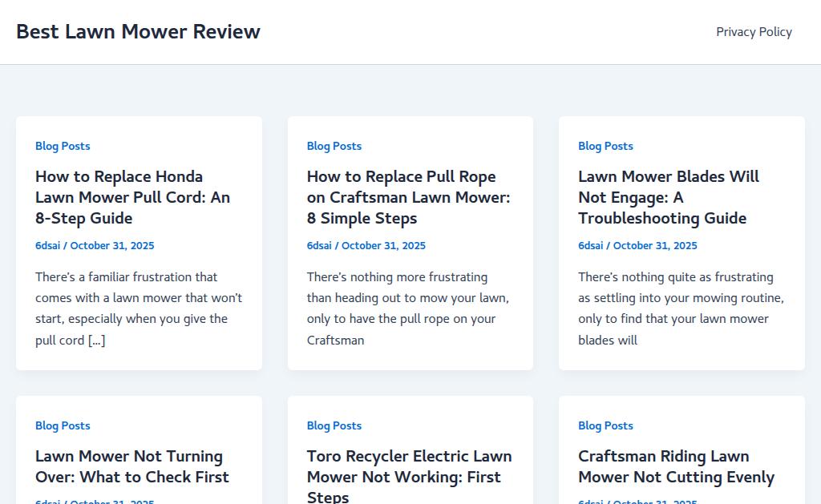
Task: Select Blog Posts category above Toro Recycler post
Action: (x=334, y=425)
